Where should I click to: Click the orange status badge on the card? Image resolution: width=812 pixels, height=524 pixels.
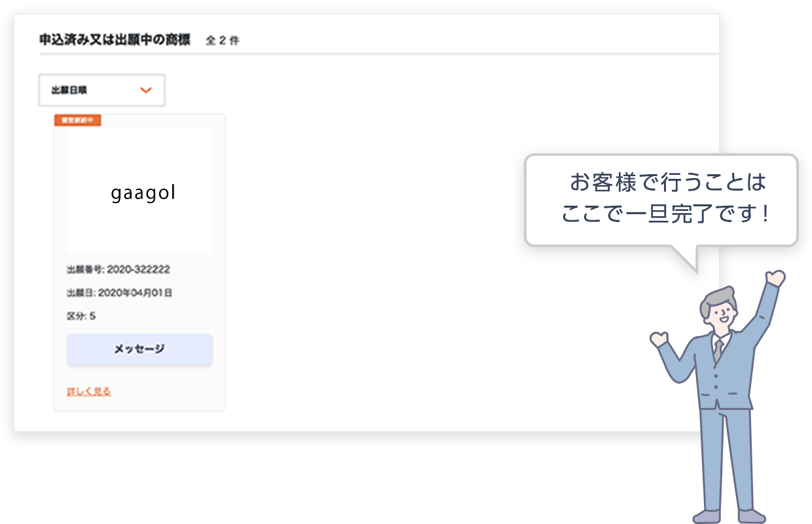(77, 121)
